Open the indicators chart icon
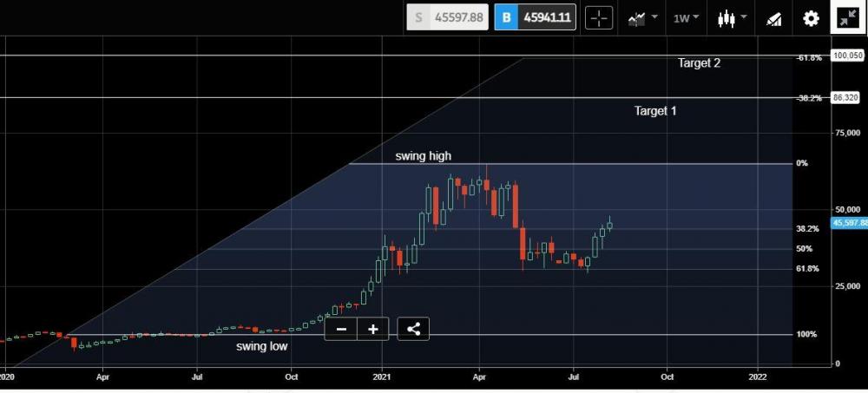Image resolution: width=868 pixels, height=393 pixels. pos(636,19)
